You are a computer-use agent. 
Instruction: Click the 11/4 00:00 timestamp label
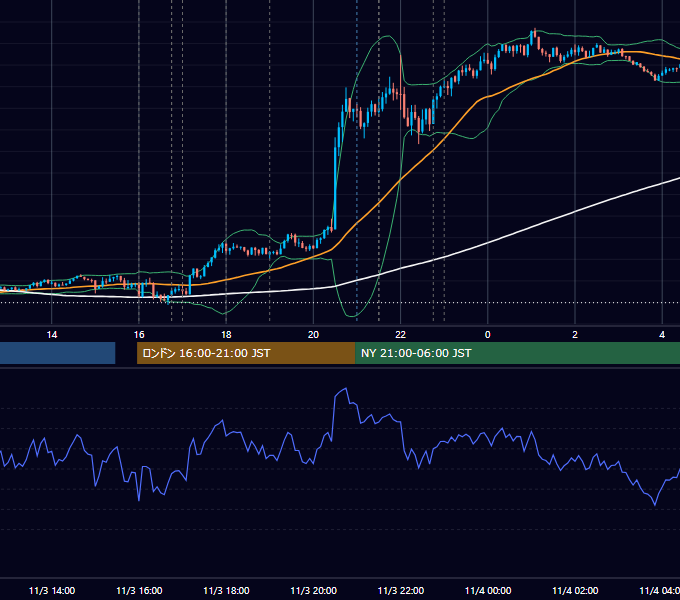488,590
